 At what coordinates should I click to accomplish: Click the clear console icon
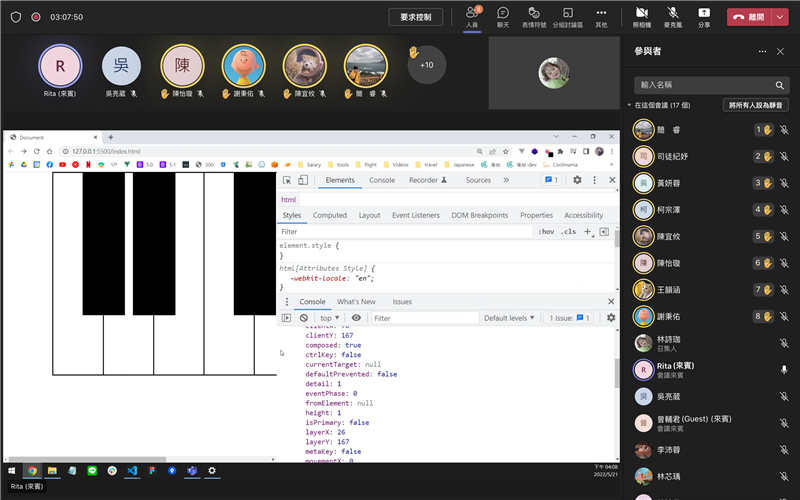304,318
